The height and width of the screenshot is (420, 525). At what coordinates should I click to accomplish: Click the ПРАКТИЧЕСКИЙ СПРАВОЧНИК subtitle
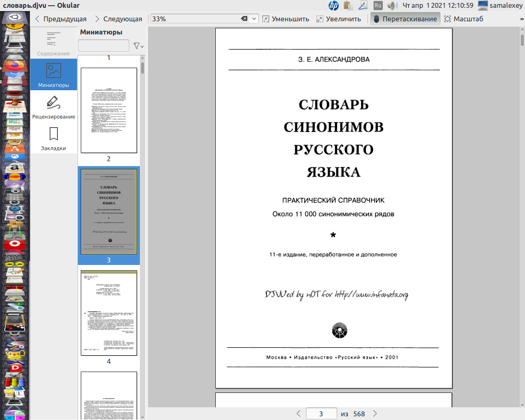pyautogui.click(x=333, y=200)
